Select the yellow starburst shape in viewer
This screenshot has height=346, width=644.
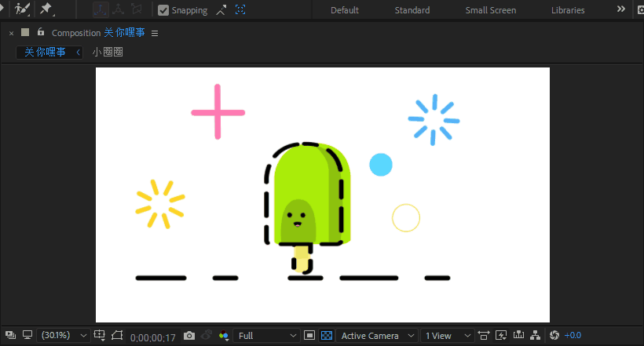(160, 204)
